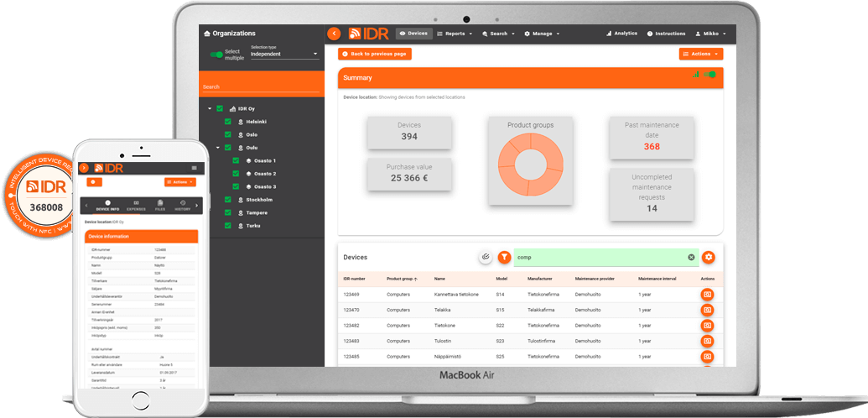Click the phone hamburger menu icon

[x=194, y=167]
